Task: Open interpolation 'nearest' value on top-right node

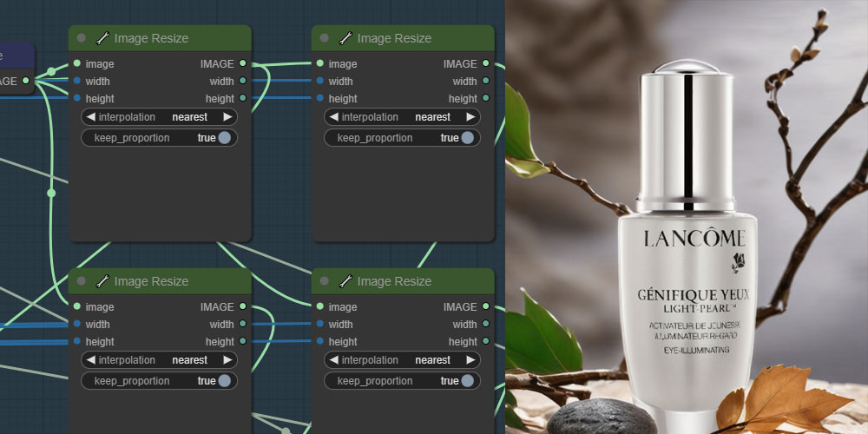Action: pos(433,117)
